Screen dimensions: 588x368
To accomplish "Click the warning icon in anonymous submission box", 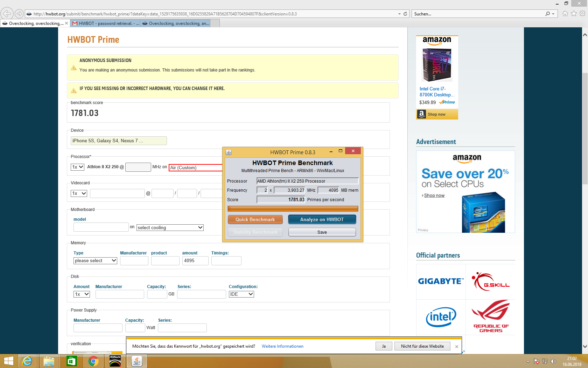I will tap(73, 68).
